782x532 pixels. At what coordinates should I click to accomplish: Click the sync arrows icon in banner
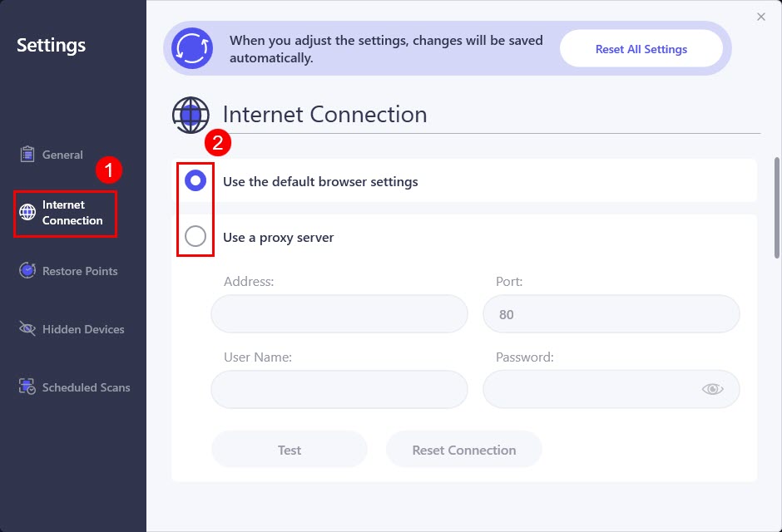[x=192, y=48]
